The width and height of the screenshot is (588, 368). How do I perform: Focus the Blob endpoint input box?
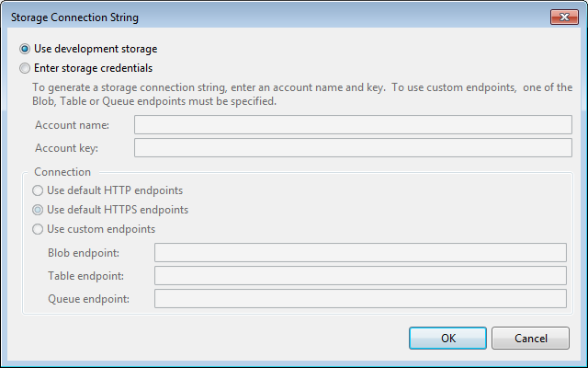point(360,253)
